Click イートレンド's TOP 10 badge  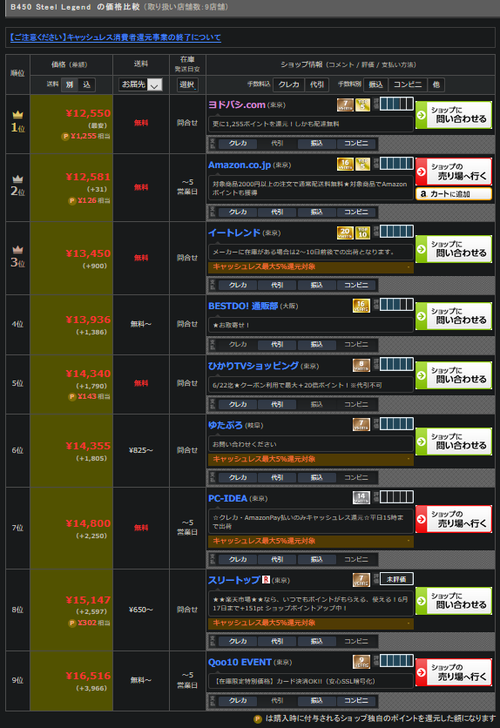click(x=363, y=233)
